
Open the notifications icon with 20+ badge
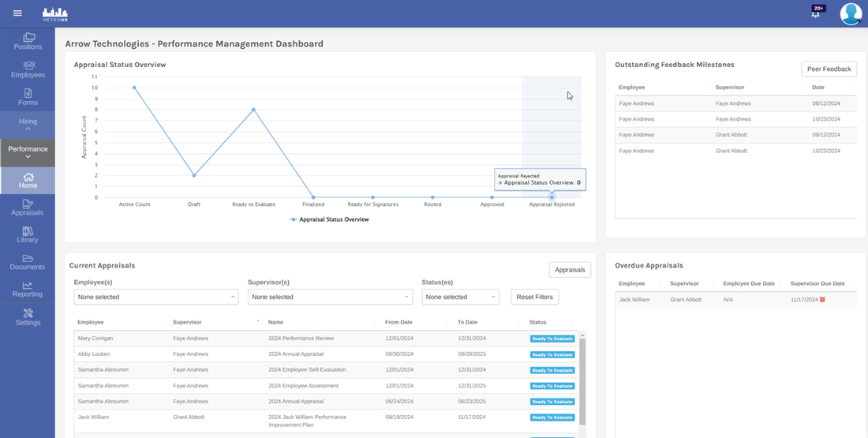[817, 12]
